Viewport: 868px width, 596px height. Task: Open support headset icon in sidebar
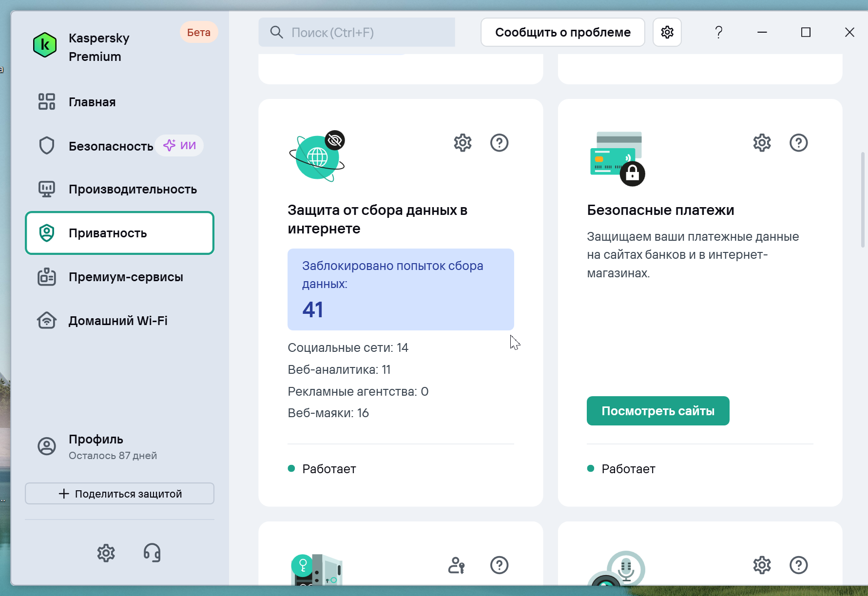[152, 553]
